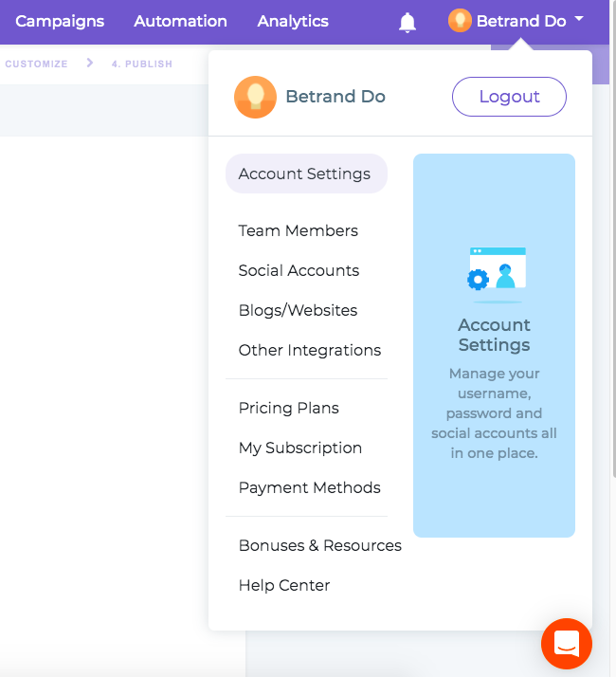Open My Subscription
Viewport: 616px width, 677px height.
point(300,448)
